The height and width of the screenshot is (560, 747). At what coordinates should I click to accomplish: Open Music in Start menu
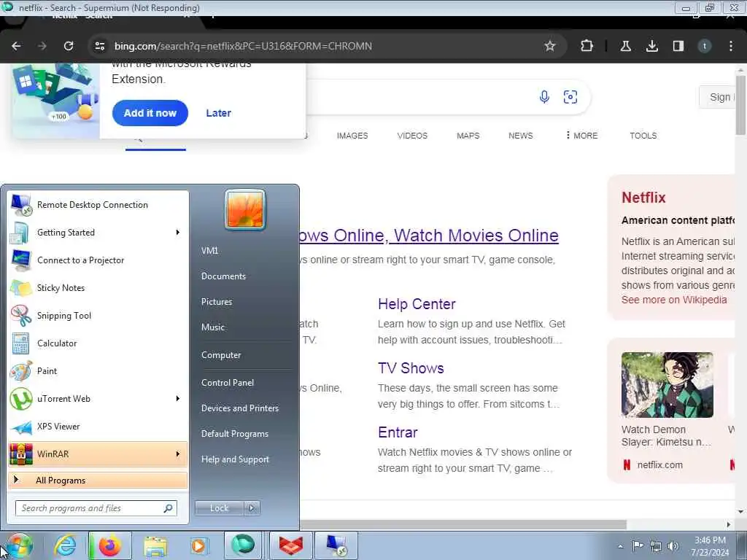[213, 327]
